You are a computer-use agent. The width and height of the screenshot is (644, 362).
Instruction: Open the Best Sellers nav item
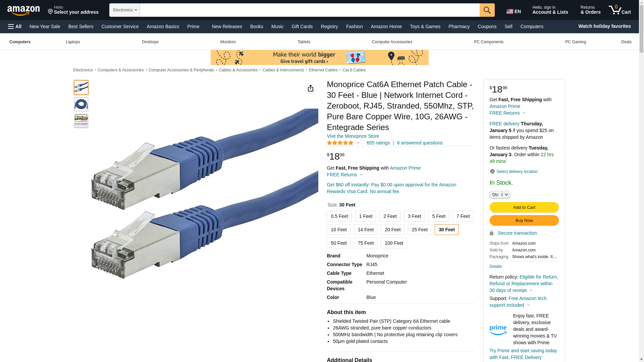(81, 26)
